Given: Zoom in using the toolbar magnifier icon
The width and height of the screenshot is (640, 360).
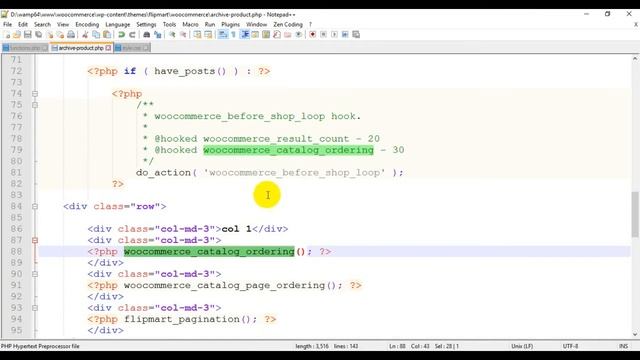Looking at the screenshot, I should [x=172, y=35].
